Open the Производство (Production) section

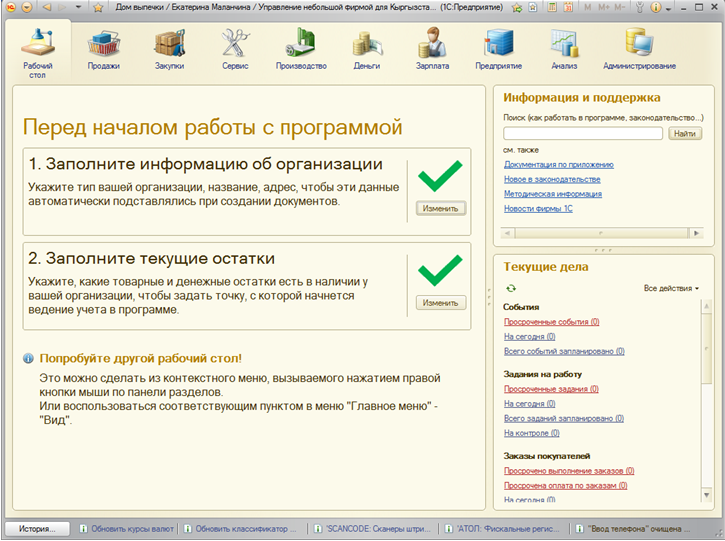(x=301, y=49)
